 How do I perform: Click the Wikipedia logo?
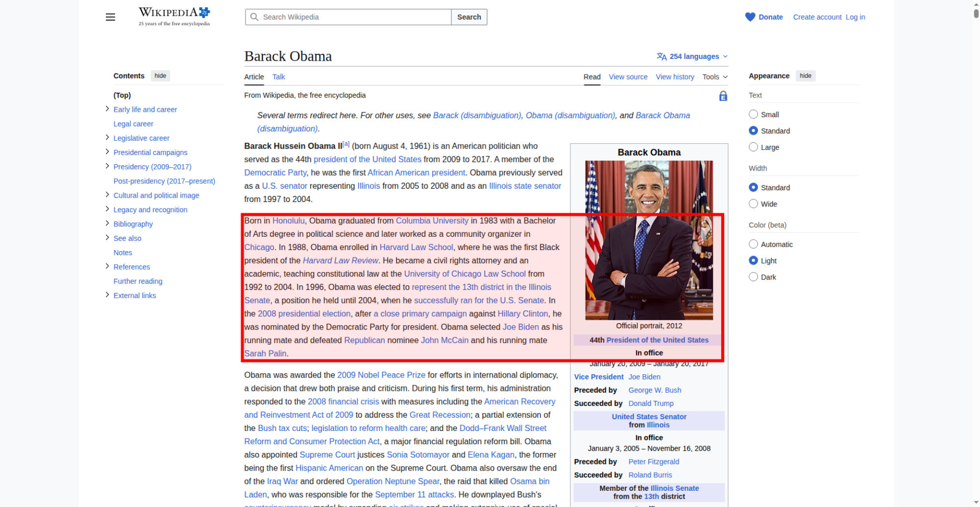point(174,17)
